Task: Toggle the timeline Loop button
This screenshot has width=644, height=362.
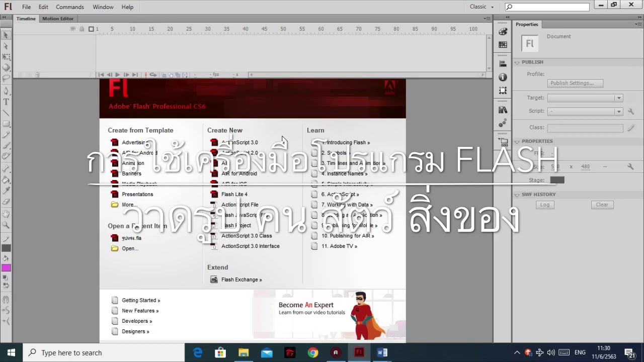Action: (153, 74)
